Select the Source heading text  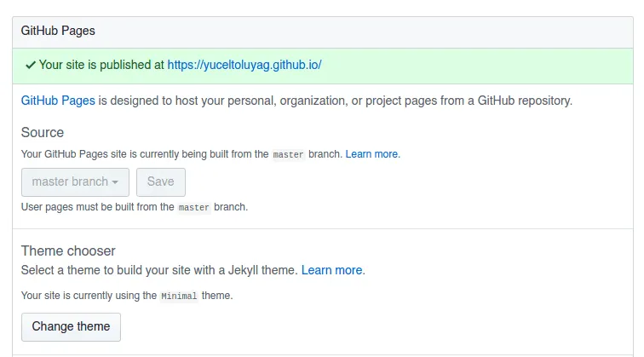point(43,133)
